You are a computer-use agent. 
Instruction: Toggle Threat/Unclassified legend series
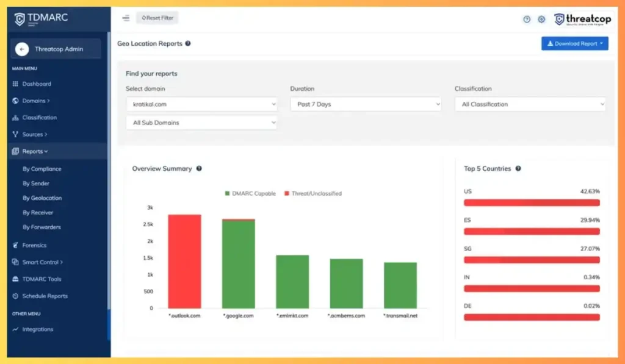click(x=313, y=193)
